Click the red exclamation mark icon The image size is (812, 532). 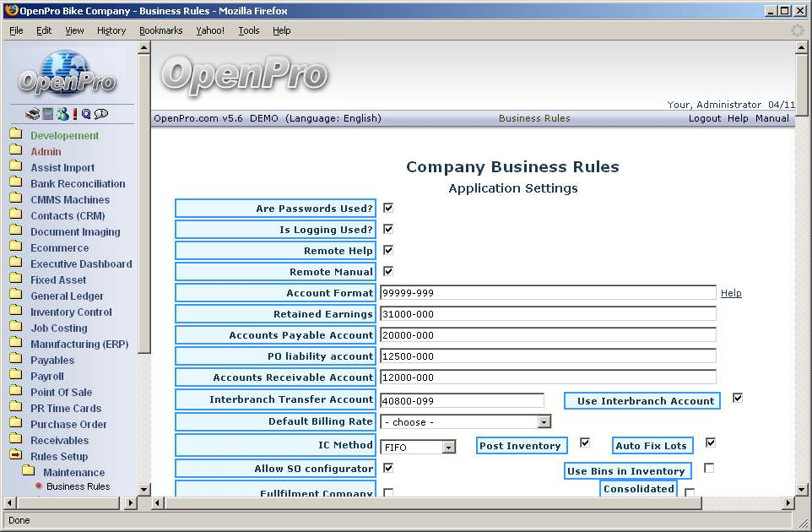74,114
